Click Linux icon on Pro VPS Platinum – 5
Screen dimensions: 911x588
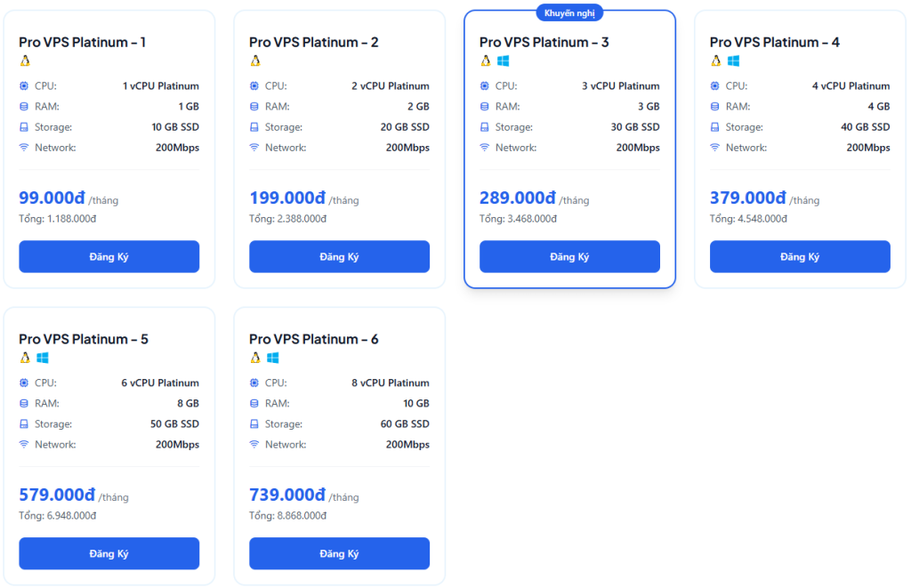[25, 358]
